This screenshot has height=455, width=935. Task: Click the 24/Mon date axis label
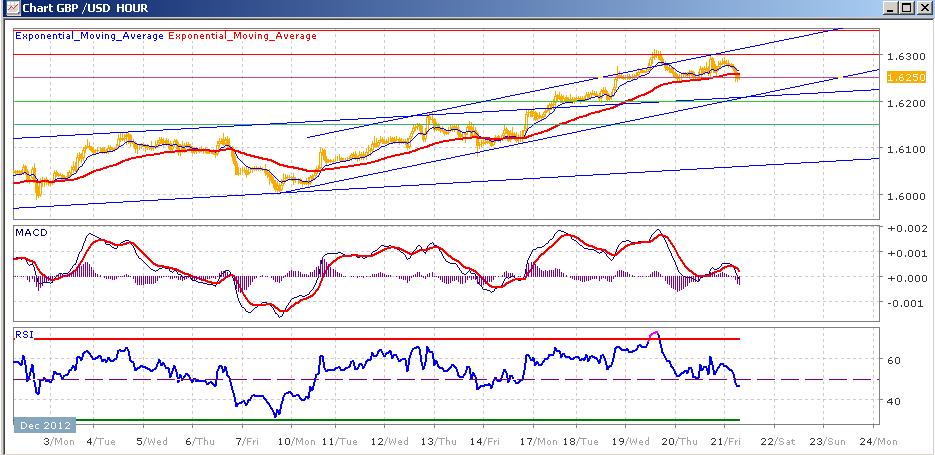pos(880,442)
